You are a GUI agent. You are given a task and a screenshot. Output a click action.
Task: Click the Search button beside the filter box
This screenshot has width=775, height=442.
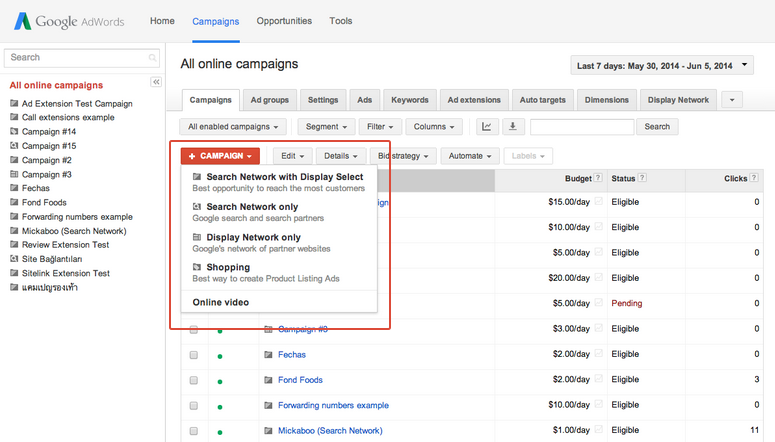point(657,127)
